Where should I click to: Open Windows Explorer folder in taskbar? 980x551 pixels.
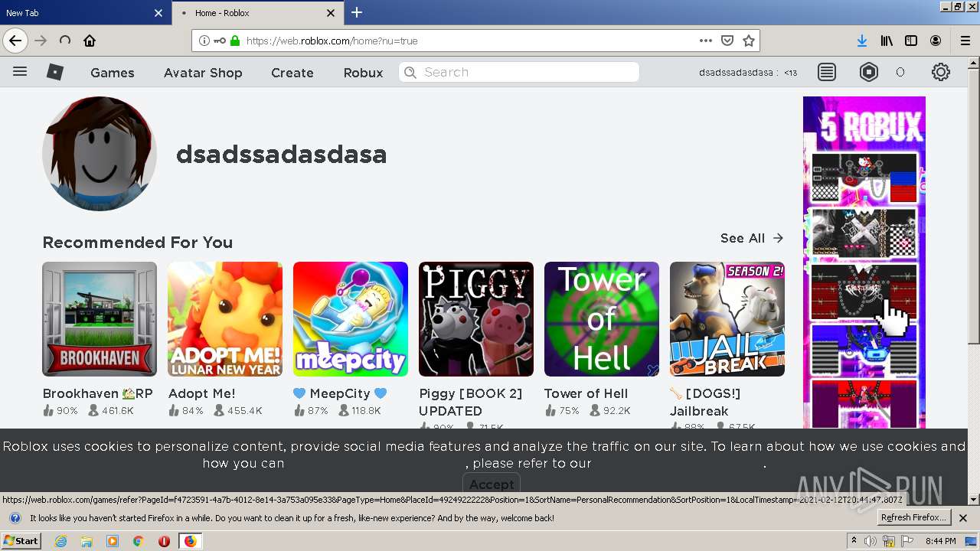coord(87,541)
